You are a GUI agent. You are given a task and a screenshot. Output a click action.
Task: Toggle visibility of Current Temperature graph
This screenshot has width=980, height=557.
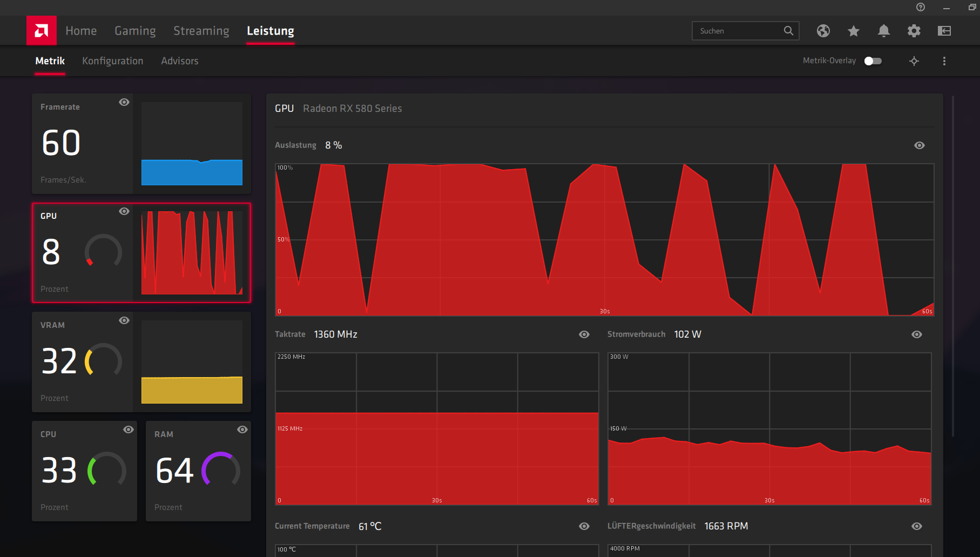tap(584, 526)
